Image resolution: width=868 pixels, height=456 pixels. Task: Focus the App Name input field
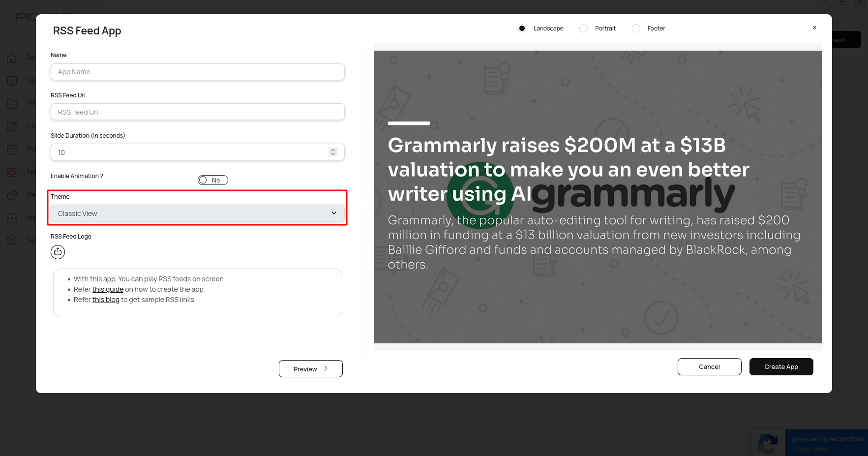[x=197, y=72]
